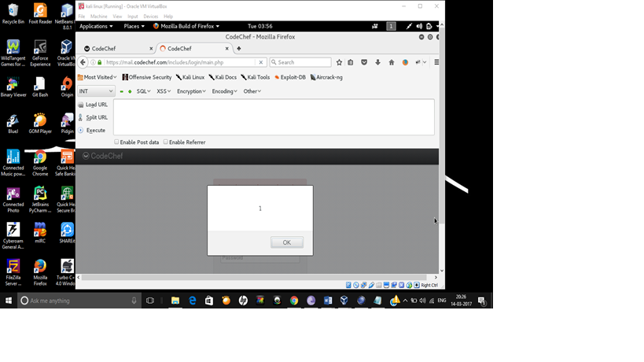Open Kali Applications menu
644x362 pixels.
pyautogui.click(x=96, y=26)
